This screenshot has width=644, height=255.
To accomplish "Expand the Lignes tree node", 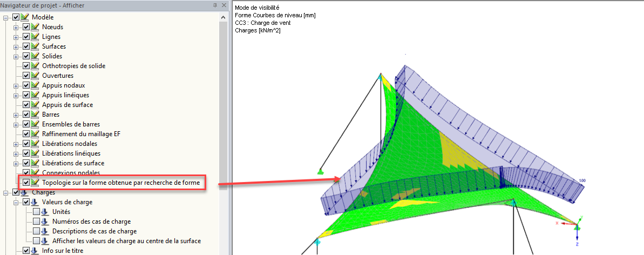I will [x=16, y=37].
